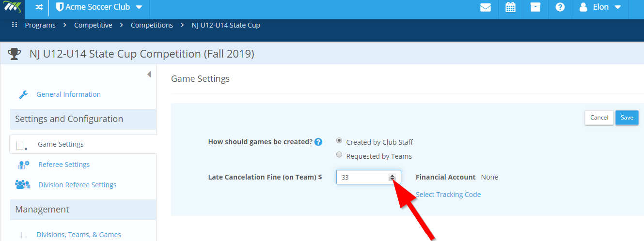Screen dimensions: 644x241
Task: Open Referee Settings in sidebar
Action: (x=64, y=165)
